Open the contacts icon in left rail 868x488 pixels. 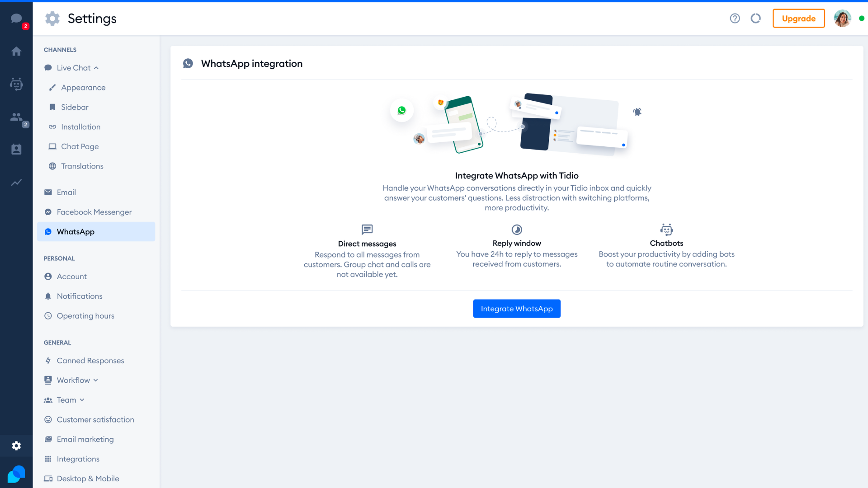16,150
